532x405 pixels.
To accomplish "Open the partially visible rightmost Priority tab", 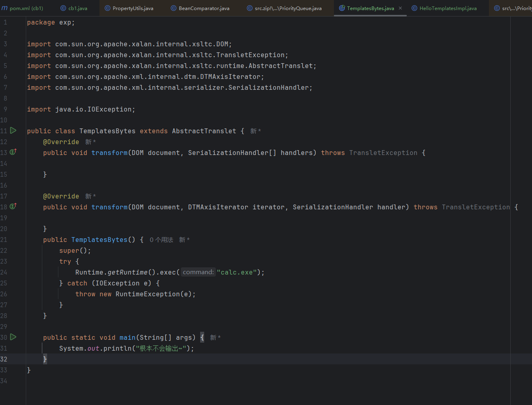I will (515, 8).
